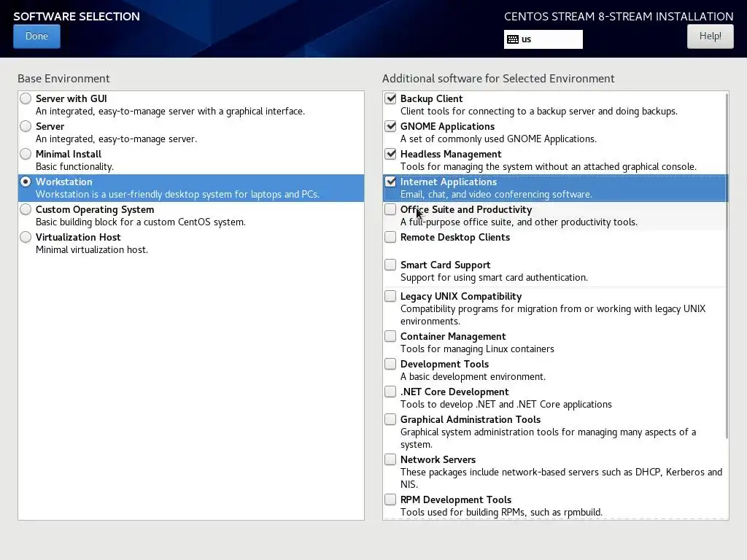Click 'Compatibility programs for migration' description
747x560 pixels.
[553, 315]
